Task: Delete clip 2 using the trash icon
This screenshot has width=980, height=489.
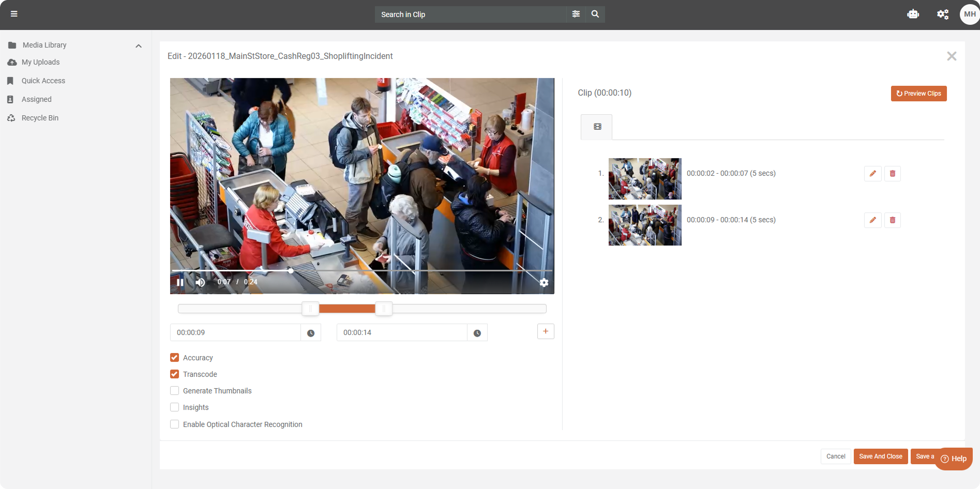Action: point(892,220)
